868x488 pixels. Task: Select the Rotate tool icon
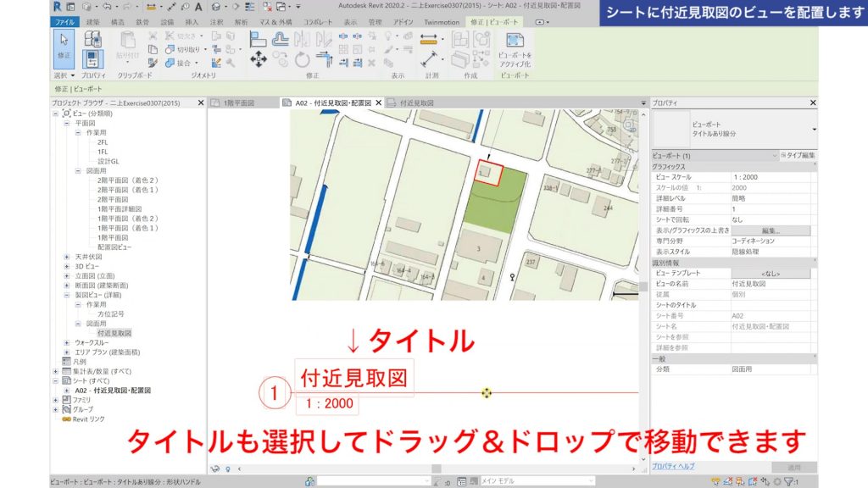[x=302, y=60]
